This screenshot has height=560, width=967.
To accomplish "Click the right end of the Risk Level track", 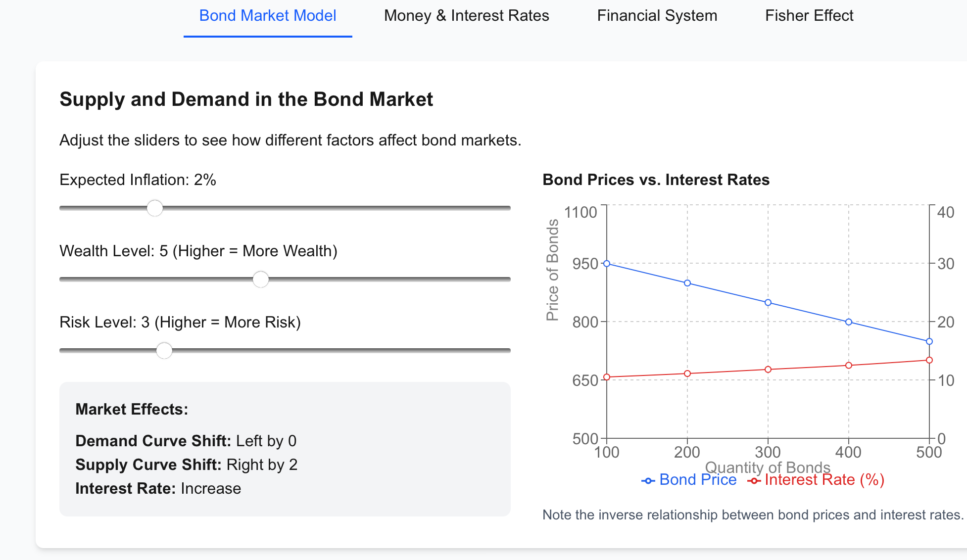I will tap(507, 351).
